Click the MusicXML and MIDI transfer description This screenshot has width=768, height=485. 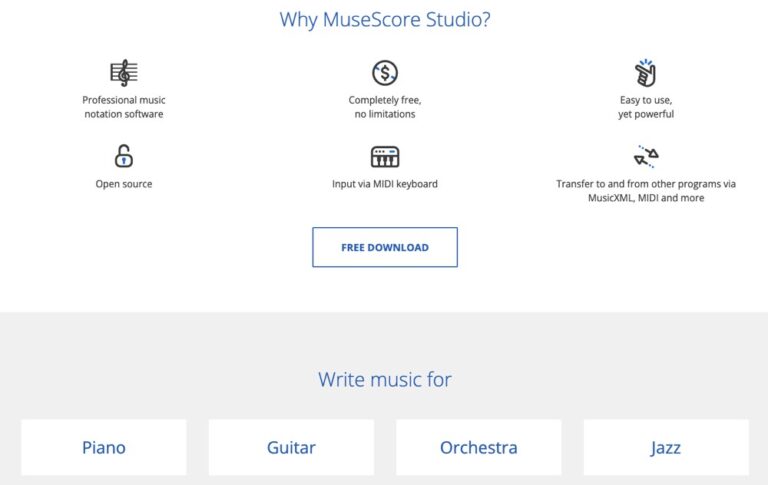(x=646, y=191)
